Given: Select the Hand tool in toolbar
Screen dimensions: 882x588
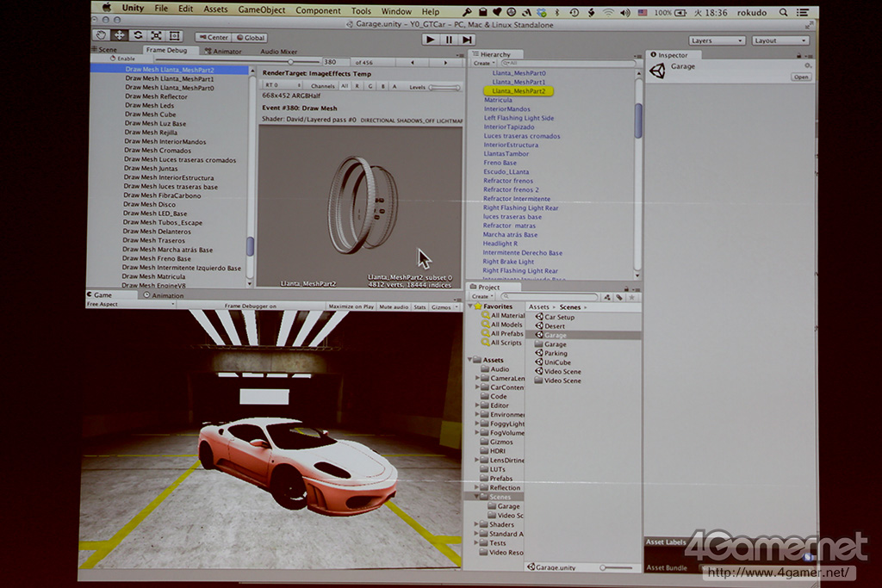Looking at the screenshot, I should (101, 35).
